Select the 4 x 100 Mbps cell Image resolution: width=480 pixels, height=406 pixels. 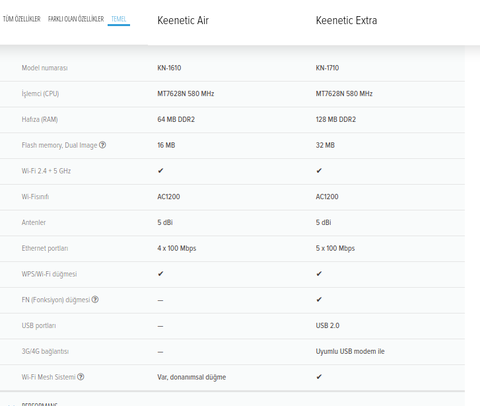177,248
